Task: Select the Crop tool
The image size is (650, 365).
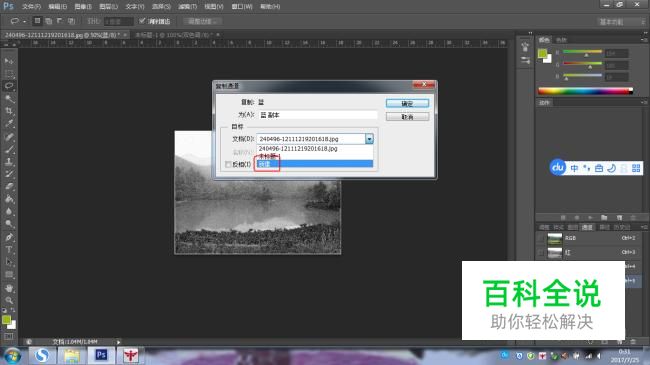Action: coord(9,111)
